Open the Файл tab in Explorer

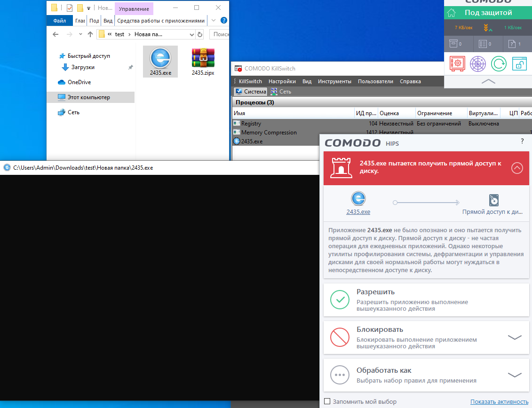pyautogui.click(x=59, y=21)
